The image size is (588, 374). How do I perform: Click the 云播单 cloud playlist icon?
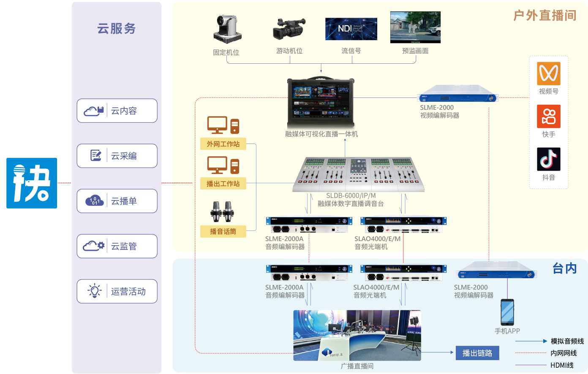click(x=94, y=201)
